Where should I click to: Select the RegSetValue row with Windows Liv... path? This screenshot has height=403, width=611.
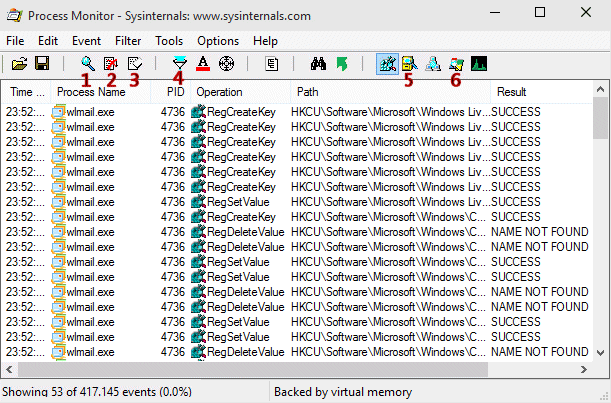298,202
